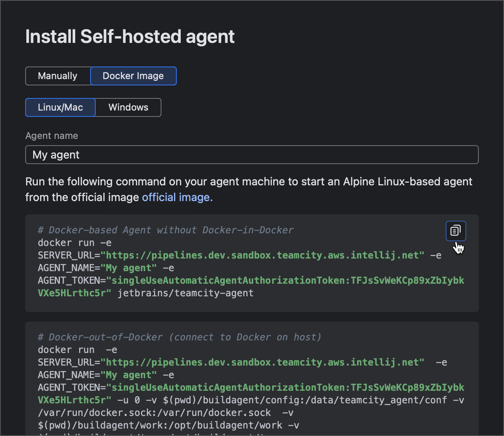Open the "official image" link
The image size is (504, 436).
176,197
